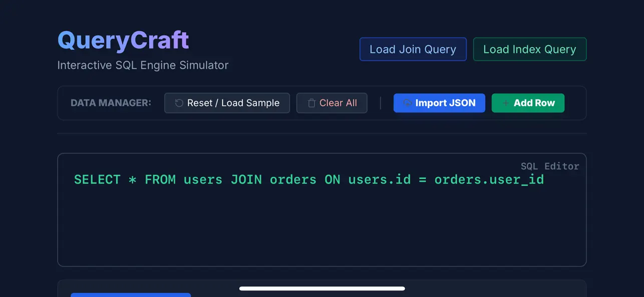Click the white drag handle at the bottom
The image size is (644, 297).
tap(322, 288)
